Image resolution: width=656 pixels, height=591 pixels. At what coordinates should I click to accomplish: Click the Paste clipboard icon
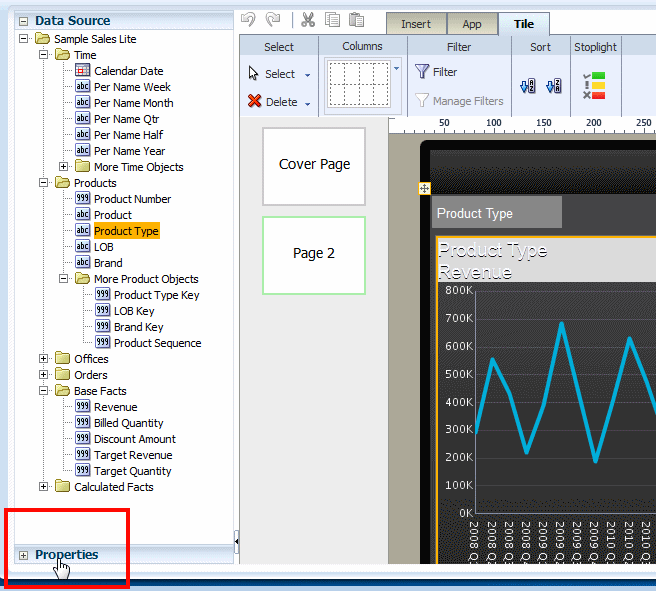click(x=356, y=20)
